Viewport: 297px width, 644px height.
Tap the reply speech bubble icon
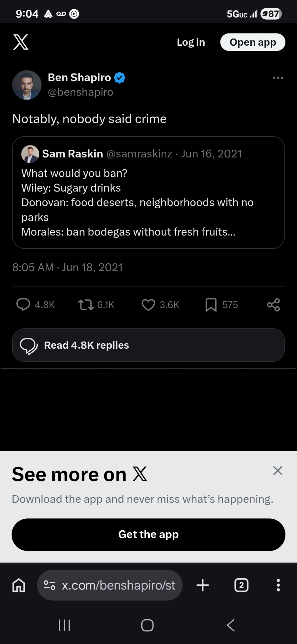23,305
